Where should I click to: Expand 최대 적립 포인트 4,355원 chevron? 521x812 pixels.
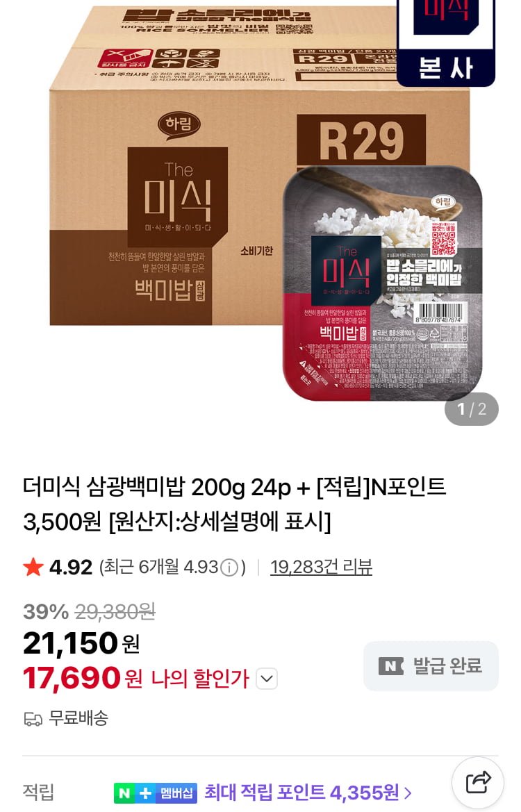(x=408, y=793)
